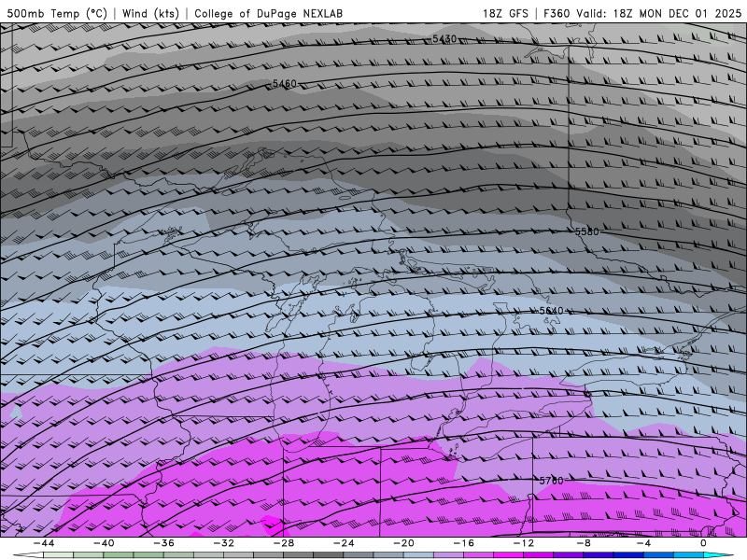747x560 pixels.
Task: Select the 5640 height contour label
Action: tap(551, 311)
